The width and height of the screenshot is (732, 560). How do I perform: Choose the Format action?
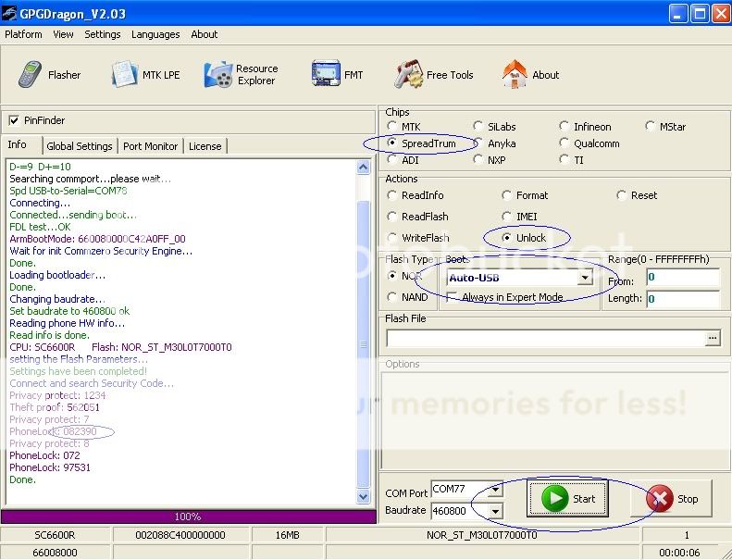click(x=506, y=195)
